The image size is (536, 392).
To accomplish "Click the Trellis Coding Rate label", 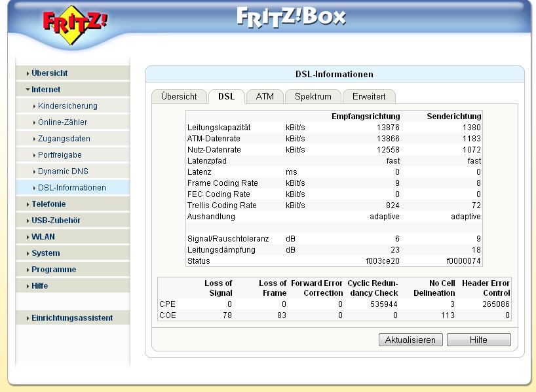I will 222,205.
